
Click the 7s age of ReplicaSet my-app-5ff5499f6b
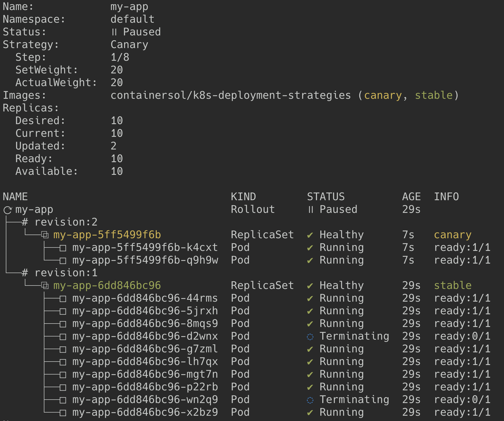point(408,235)
